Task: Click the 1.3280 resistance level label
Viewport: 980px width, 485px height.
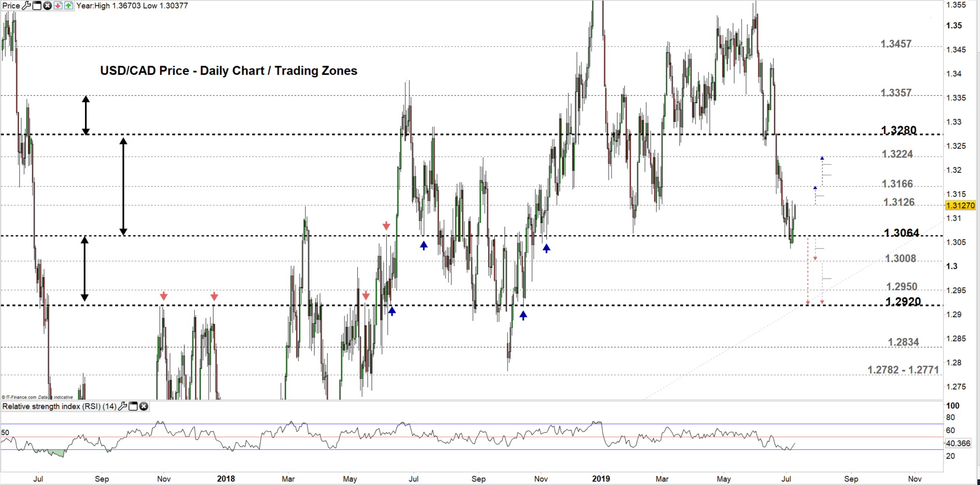Action: pyautogui.click(x=899, y=130)
